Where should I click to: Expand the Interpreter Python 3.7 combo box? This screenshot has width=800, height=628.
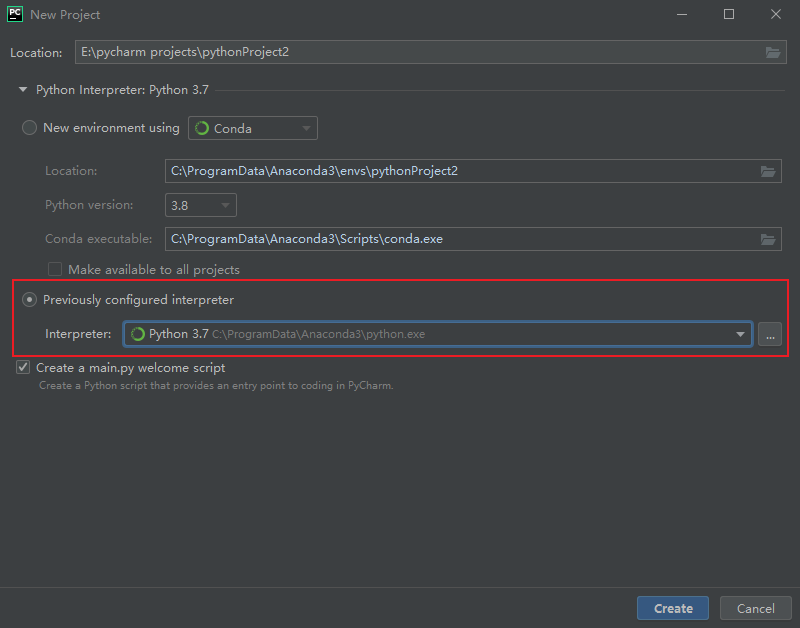tap(438, 334)
